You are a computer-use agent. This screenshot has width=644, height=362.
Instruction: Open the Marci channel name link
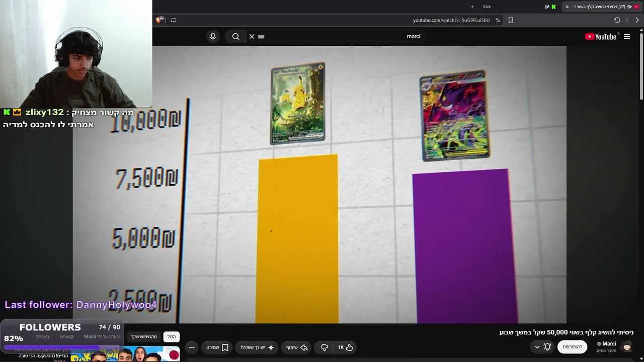609,344
